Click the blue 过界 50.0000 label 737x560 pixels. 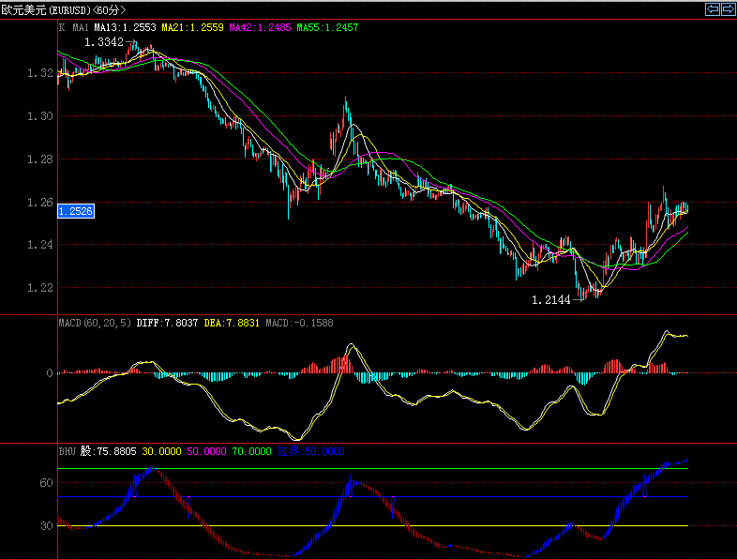click(x=311, y=451)
